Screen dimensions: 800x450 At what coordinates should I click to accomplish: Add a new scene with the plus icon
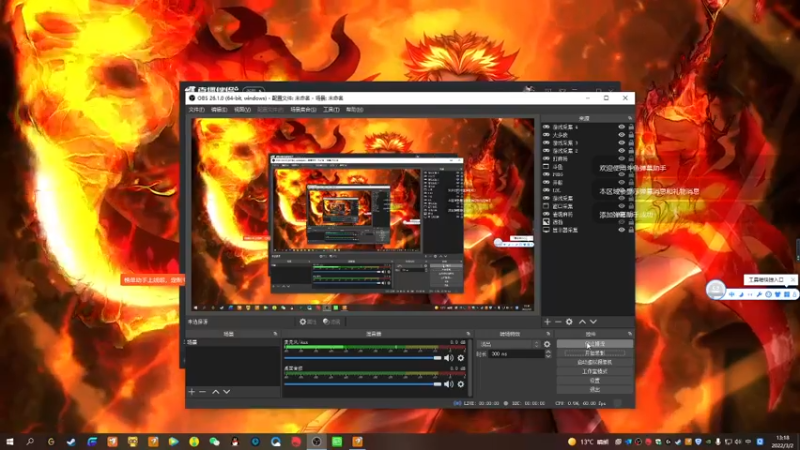192,392
